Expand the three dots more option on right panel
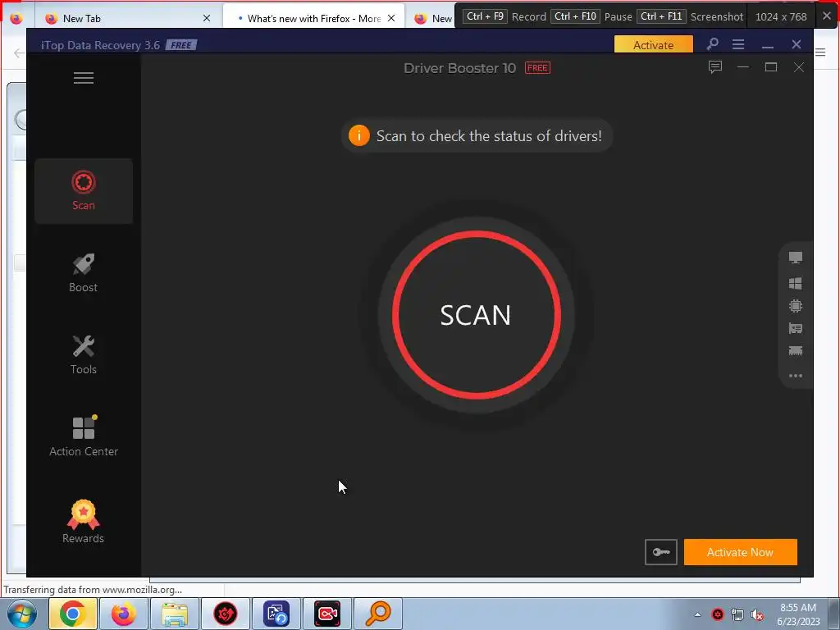 796,376
